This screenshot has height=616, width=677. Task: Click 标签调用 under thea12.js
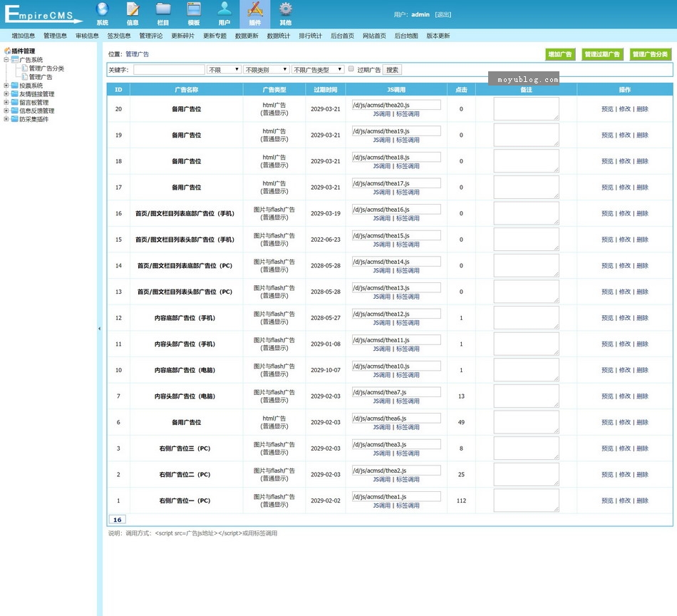pyautogui.click(x=408, y=323)
